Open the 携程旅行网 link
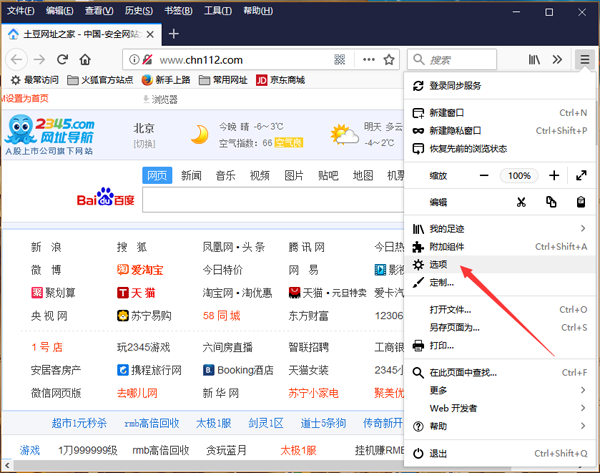Viewport: 600px width, 473px height. (149, 370)
